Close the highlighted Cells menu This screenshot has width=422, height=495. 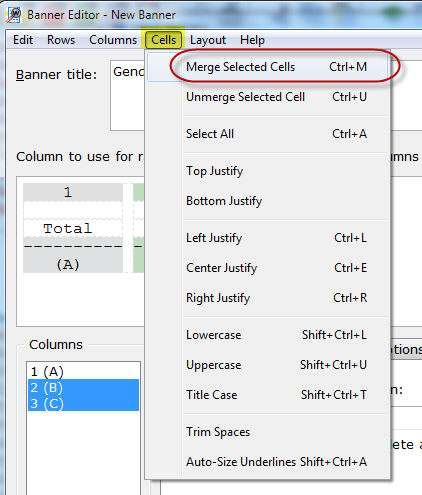pyautogui.click(x=163, y=40)
